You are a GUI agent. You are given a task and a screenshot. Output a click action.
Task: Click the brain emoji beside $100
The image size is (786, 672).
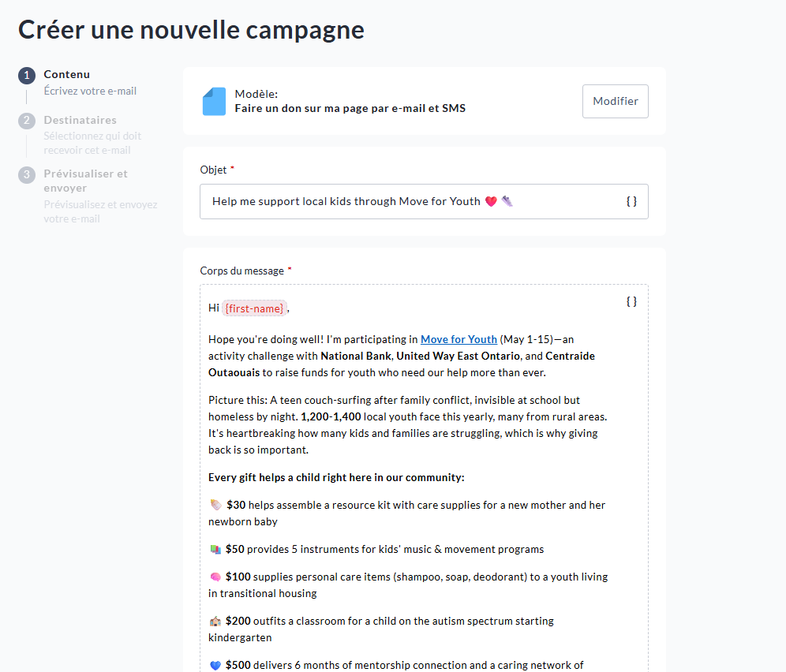215,577
